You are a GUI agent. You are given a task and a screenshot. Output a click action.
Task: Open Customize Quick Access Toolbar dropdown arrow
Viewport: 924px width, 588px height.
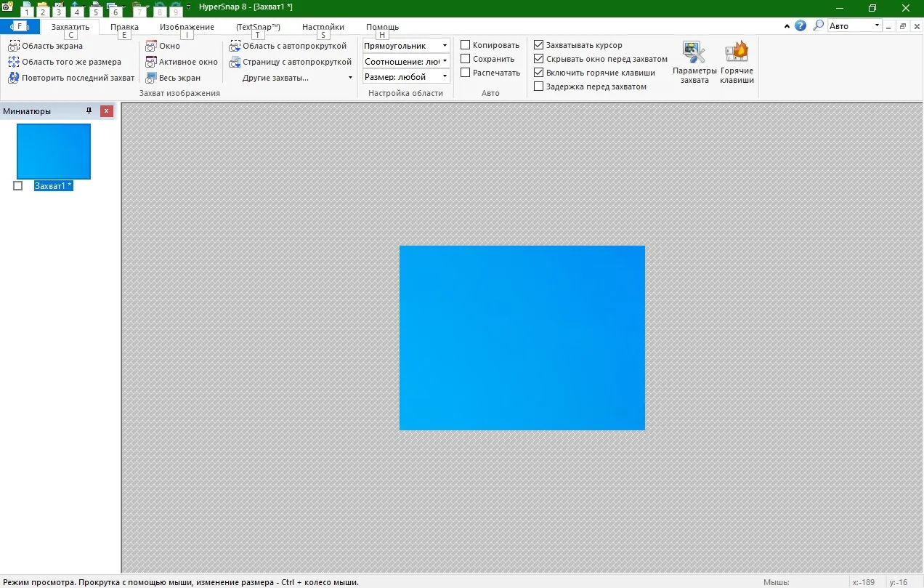[x=189, y=7]
